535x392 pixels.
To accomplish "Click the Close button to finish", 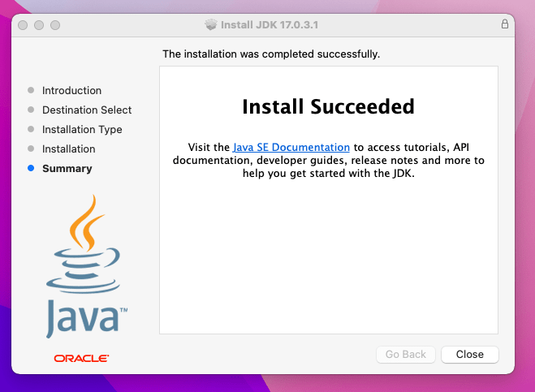I will click(x=470, y=355).
